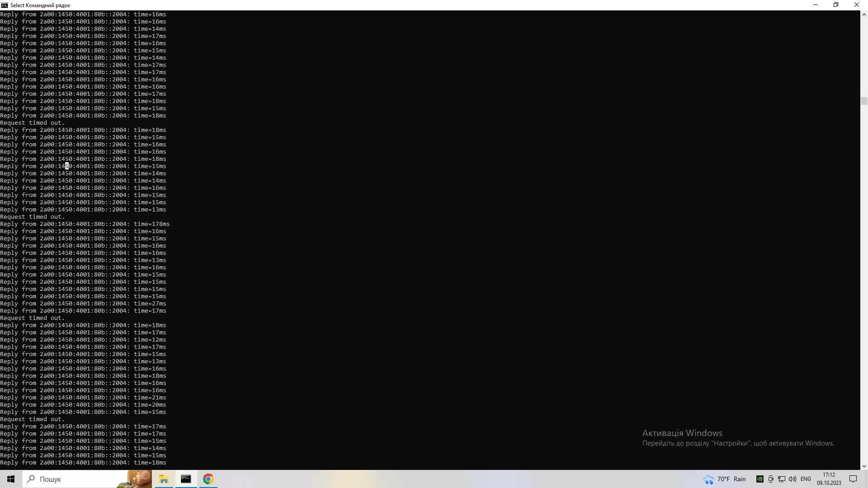Open the notification Action Center icon

pos(853,479)
